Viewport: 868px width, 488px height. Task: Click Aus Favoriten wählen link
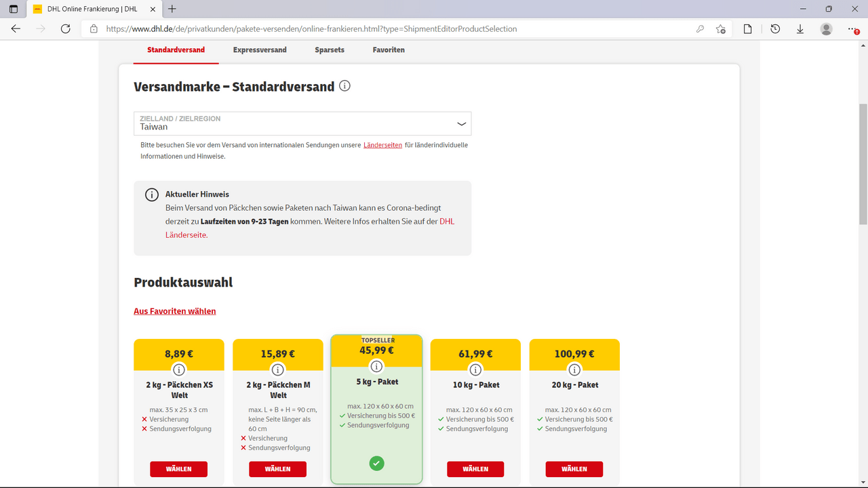click(x=175, y=311)
